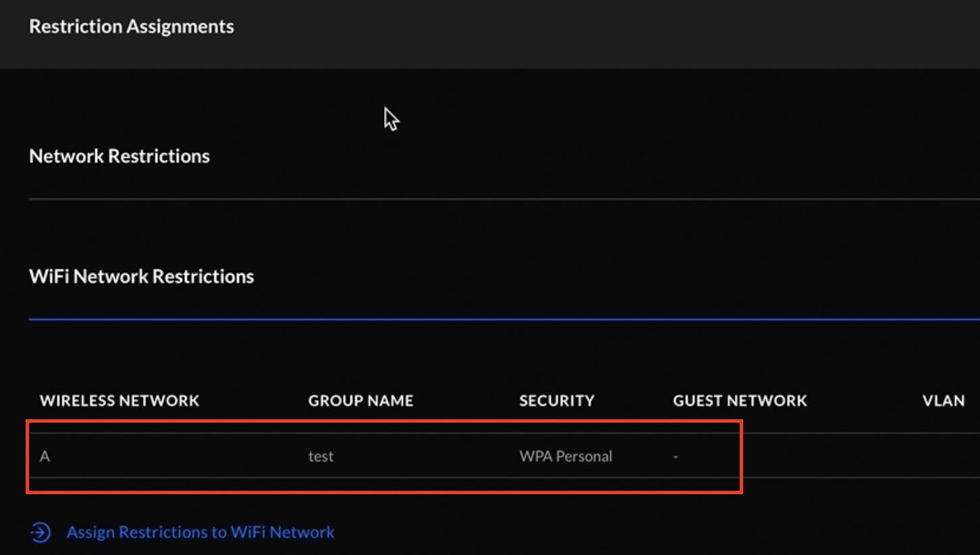Select group name cell "test"
The width and height of the screenshot is (980, 555).
pos(321,456)
